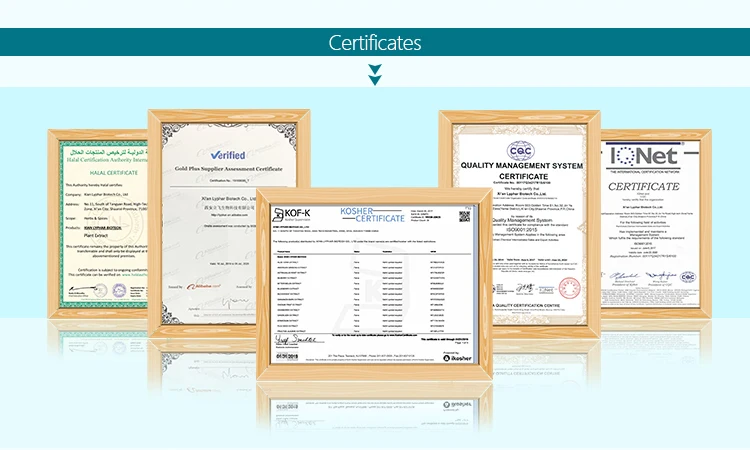
Task: Click the Alibaba.com logo on Verified certificate
Action: pos(204,287)
